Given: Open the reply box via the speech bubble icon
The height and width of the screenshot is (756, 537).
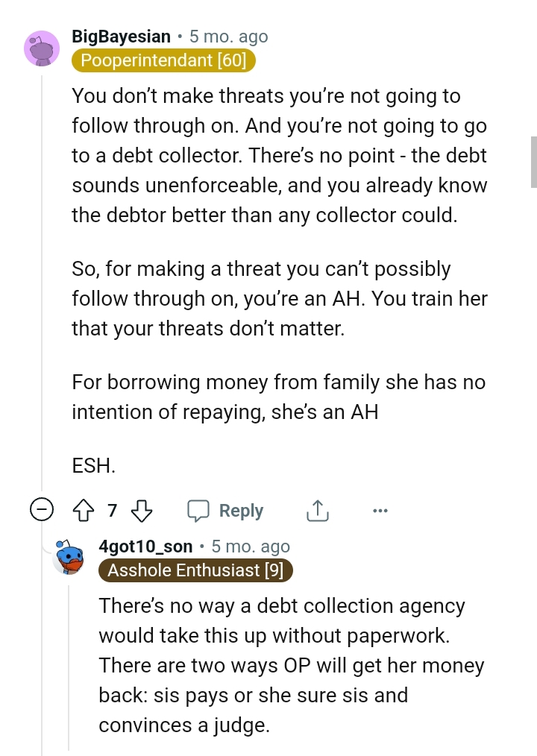Looking at the screenshot, I should pos(198,510).
